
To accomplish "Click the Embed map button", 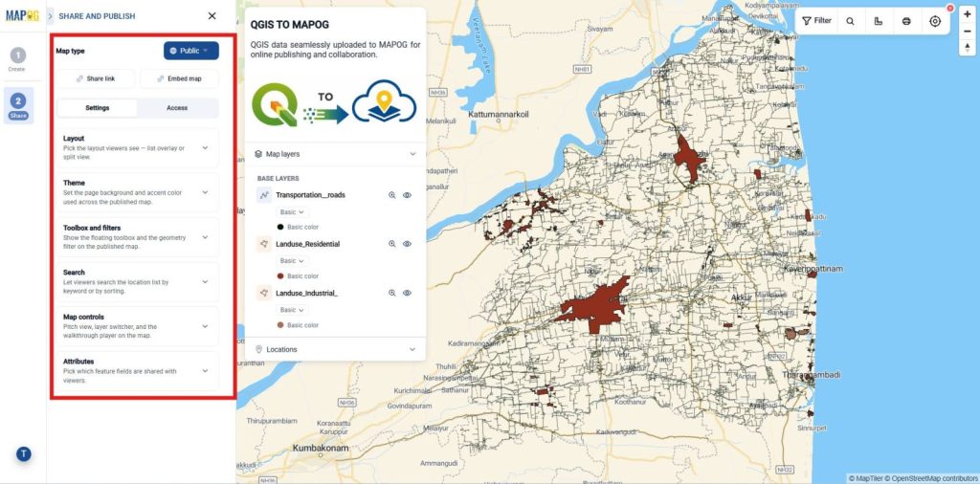I will (x=179, y=78).
